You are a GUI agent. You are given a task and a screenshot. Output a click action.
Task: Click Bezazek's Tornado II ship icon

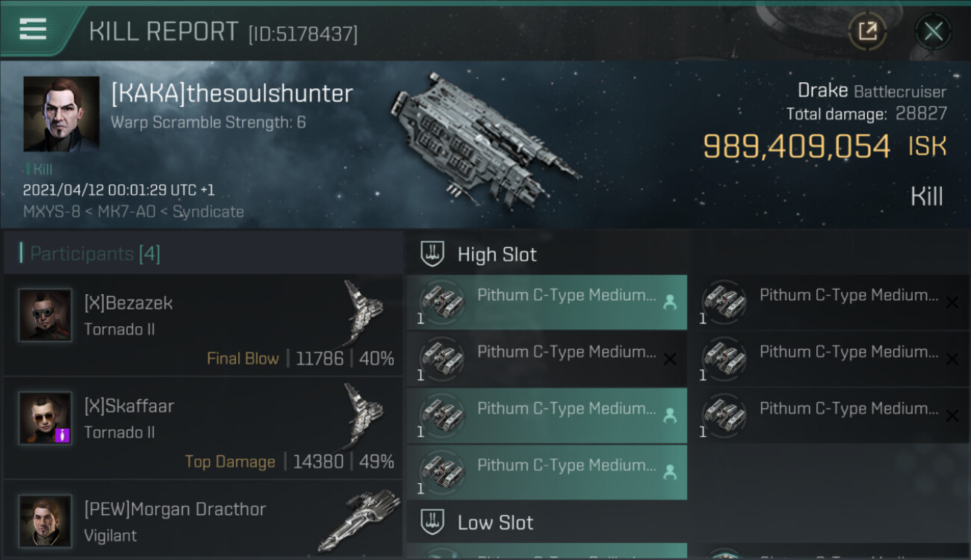364,312
